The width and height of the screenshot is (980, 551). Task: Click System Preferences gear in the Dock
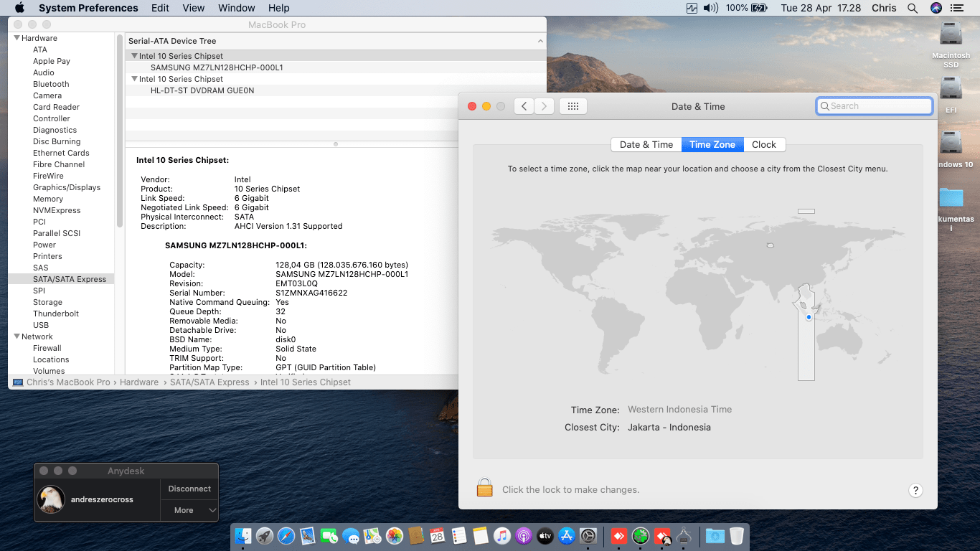point(588,536)
